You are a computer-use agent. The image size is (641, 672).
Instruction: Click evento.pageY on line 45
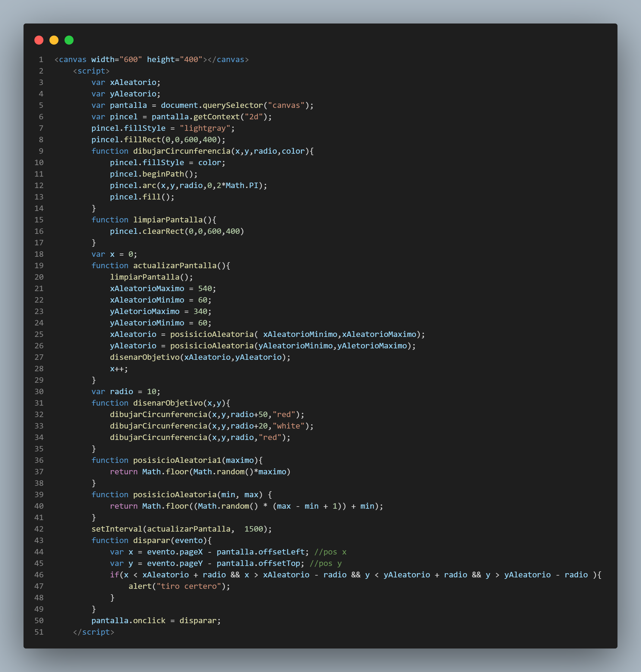click(x=175, y=564)
